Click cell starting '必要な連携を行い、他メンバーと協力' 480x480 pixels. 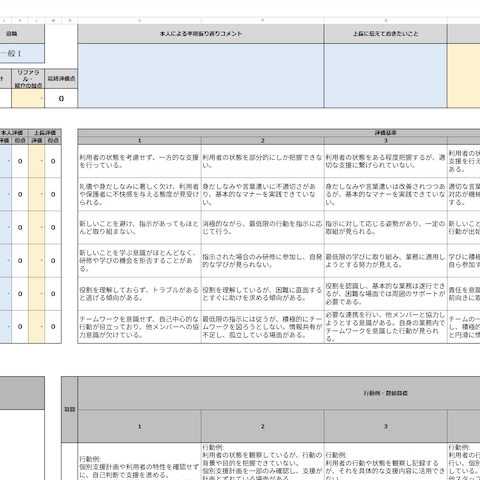point(385,327)
